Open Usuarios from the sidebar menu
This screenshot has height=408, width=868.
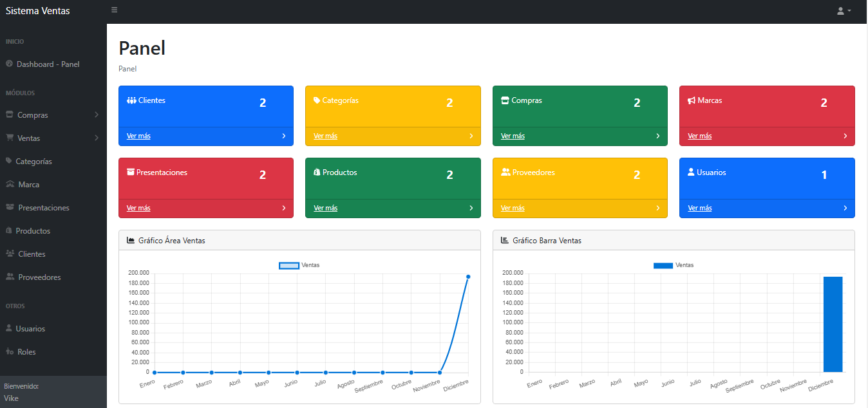(x=30, y=329)
